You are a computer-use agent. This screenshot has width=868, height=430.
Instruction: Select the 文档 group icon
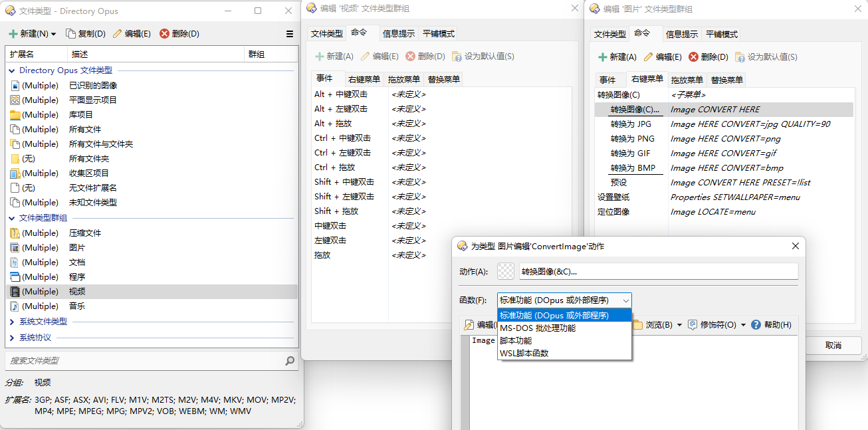[x=15, y=263]
